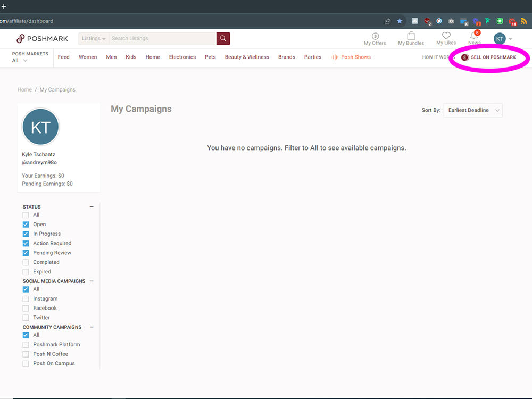Click the Posh Shows live icon link
The image size is (532, 399).
(x=351, y=57)
